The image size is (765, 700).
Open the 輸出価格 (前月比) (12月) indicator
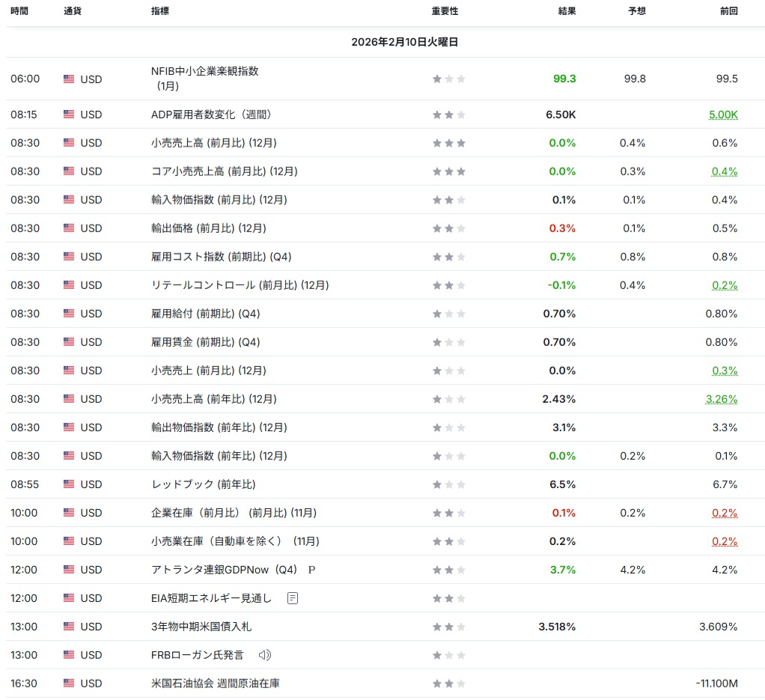pos(208,228)
